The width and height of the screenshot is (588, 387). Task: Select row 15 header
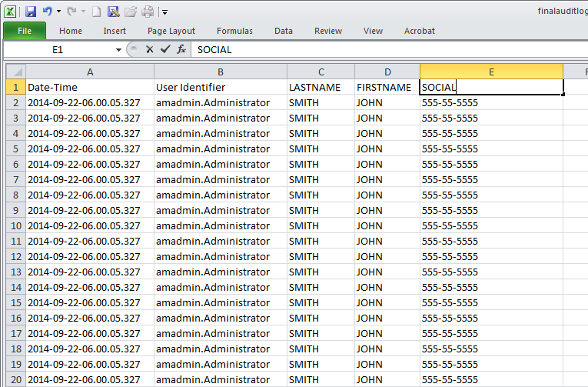15,302
